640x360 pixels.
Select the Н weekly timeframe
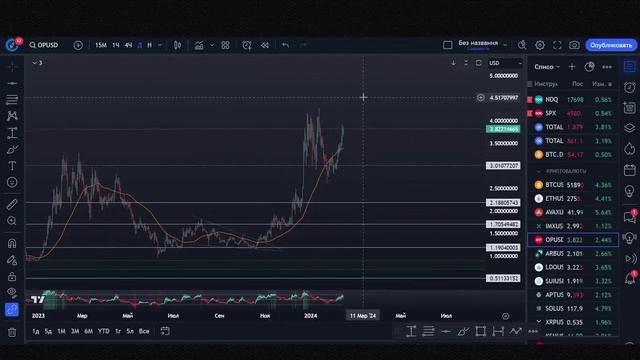(149, 45)
